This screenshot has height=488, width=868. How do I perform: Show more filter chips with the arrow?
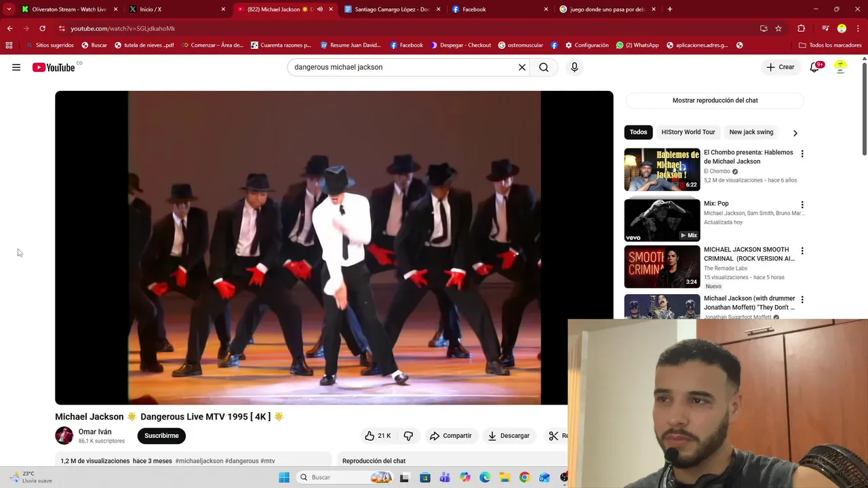click(795, 133)
